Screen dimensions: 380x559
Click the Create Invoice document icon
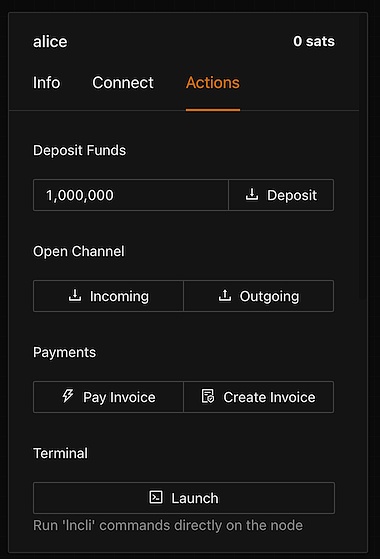pyautogui.click(x=208, y=396)
